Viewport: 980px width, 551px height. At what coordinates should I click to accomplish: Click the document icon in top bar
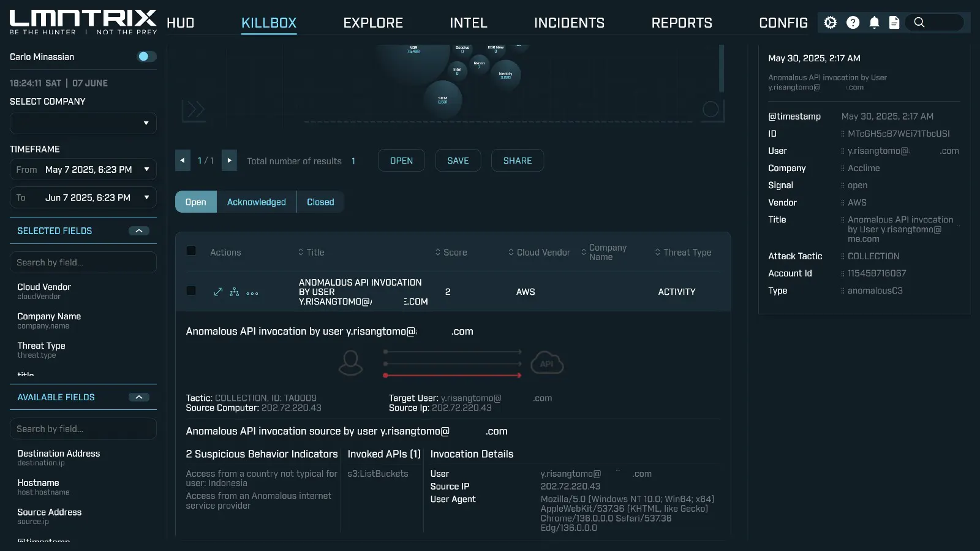894,23
